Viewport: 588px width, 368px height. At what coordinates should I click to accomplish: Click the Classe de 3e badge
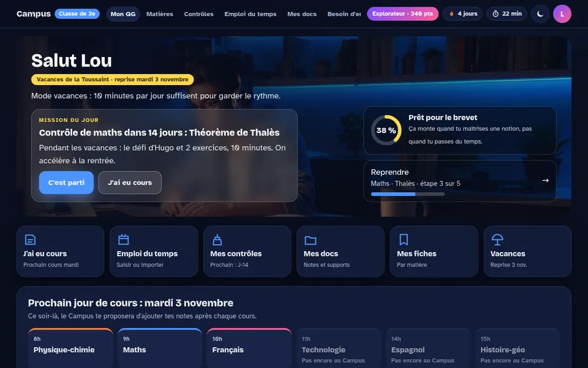(77, 14)
